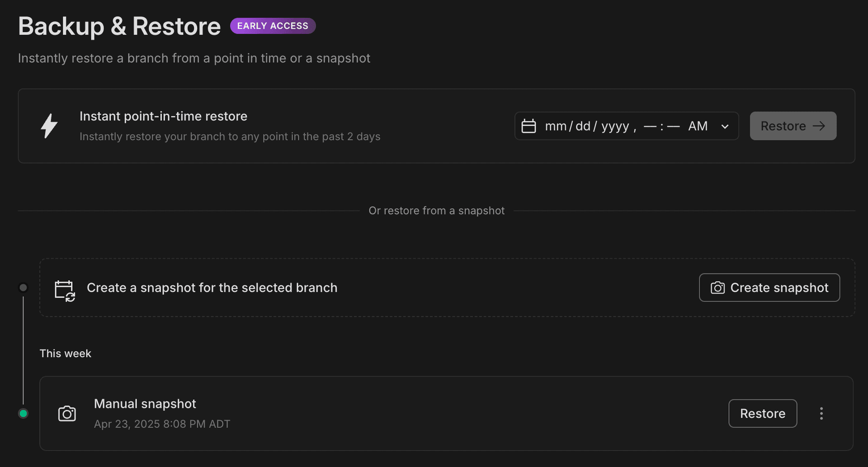
Task: Open the AM/PM dropdown chevron
Action: (724, 126)
